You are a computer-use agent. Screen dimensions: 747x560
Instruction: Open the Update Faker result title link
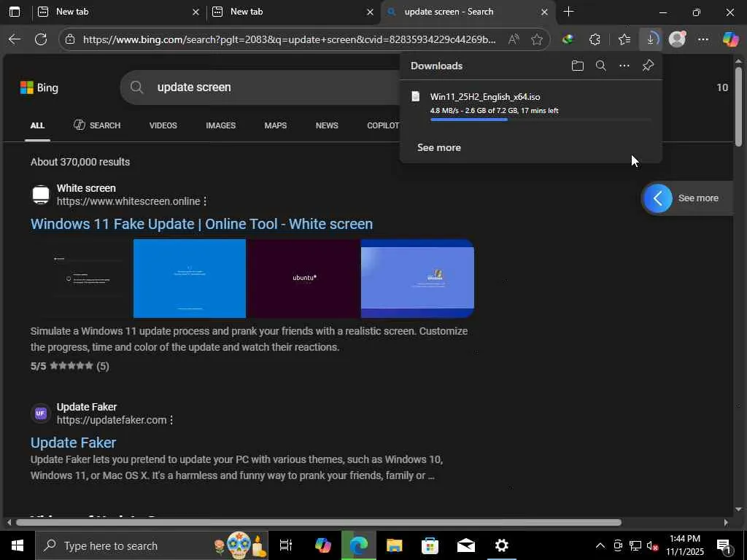coord(74,443)
